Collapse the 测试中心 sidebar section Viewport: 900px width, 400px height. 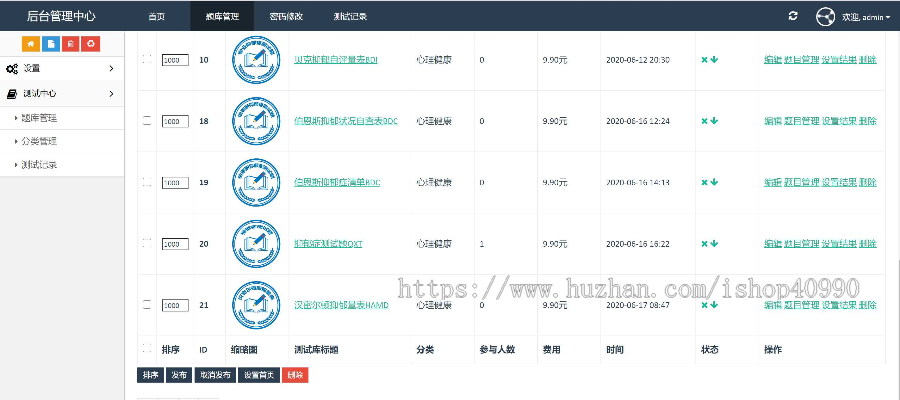click(x=62, y=94)
